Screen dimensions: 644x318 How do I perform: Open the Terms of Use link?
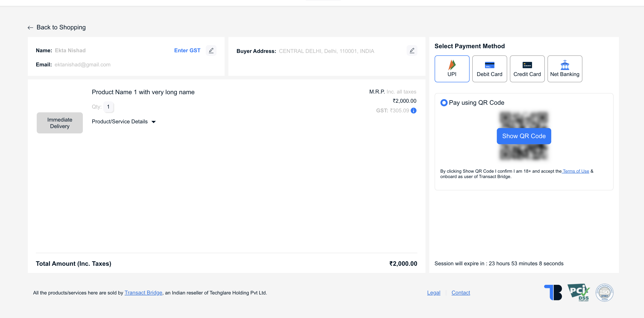(x=576, y=171)
